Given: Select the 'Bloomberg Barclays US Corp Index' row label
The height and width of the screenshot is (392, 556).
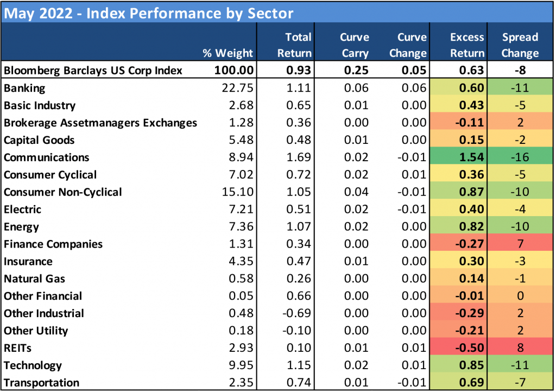Looking at the screenshot, I should click(x=93, y=70).
